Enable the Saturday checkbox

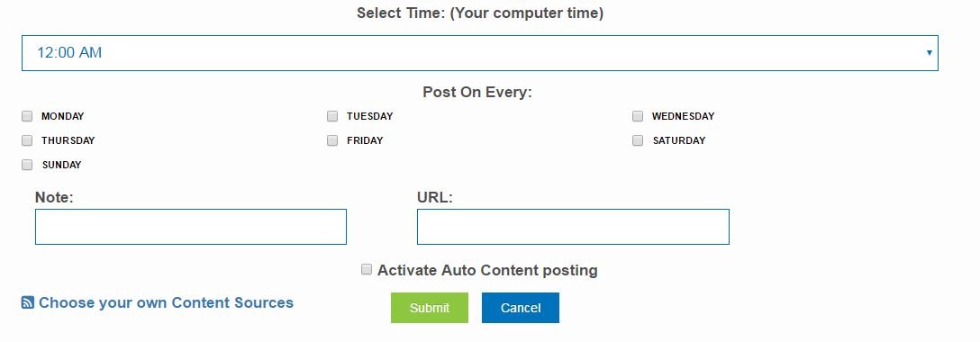coord(638,140)
